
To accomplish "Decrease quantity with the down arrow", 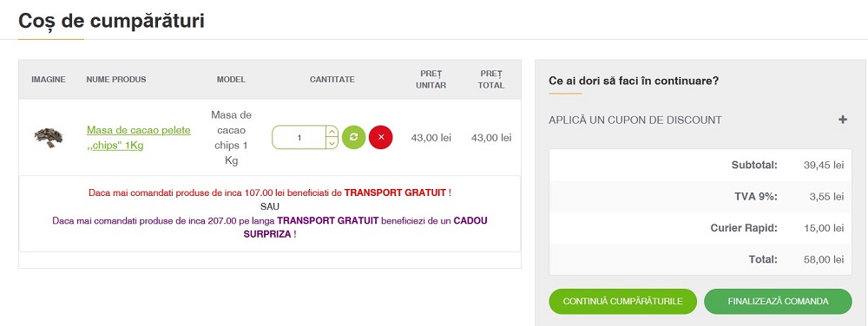I will tap(331, 143).
